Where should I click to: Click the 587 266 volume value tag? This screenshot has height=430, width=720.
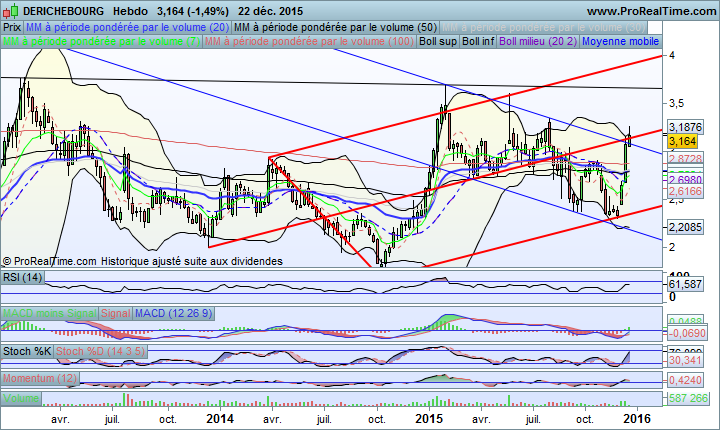[x=688, y=398]
